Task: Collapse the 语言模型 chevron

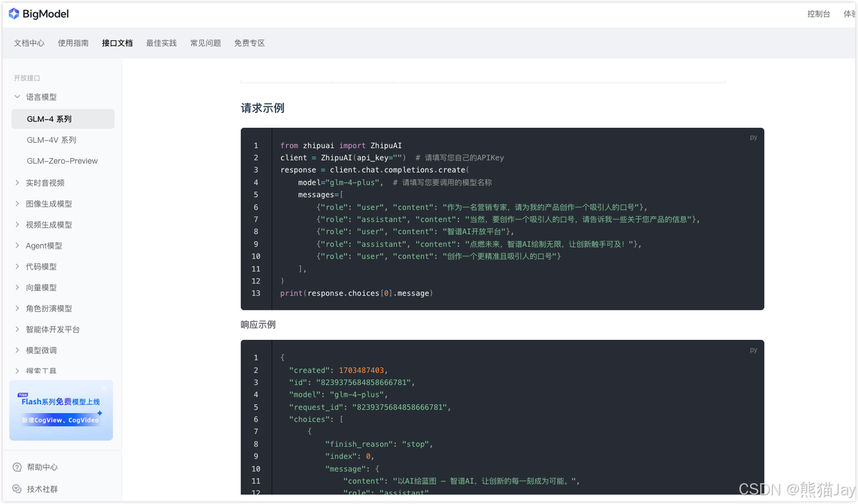Action: pos(17,97)
